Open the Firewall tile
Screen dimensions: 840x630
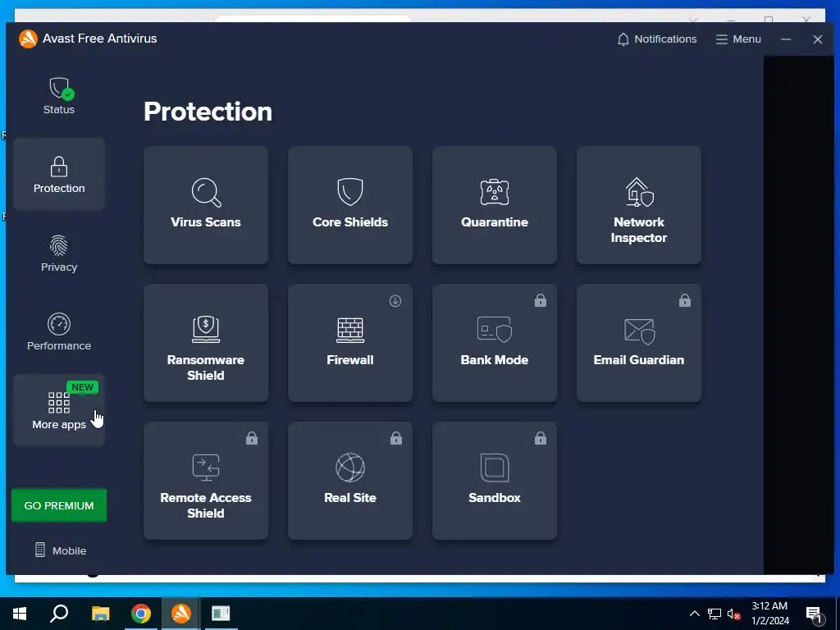point(349,343)
